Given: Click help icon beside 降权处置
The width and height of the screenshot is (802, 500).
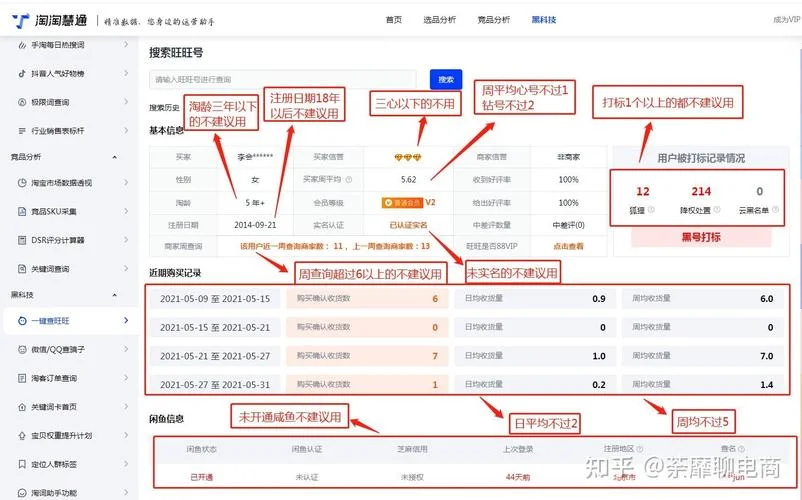Looking at the screenshot, I should pyautogui.click(x=717, y=210).
